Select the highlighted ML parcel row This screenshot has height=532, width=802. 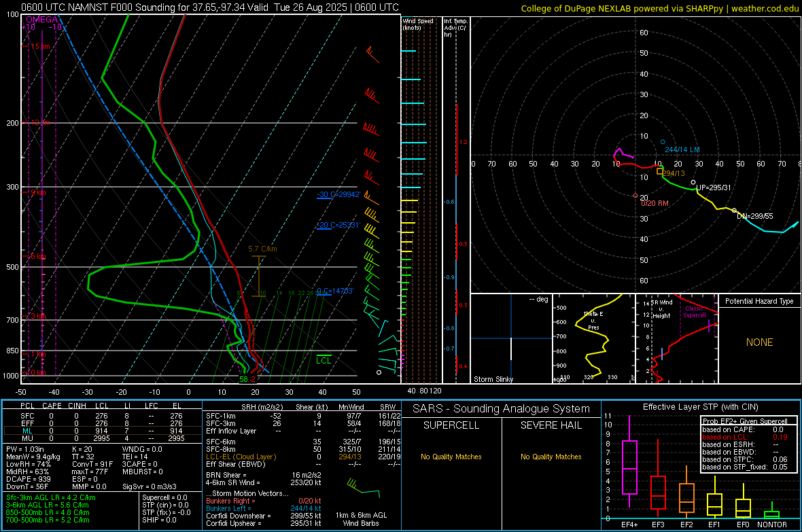pyautogui.click(x=103, y=431)
